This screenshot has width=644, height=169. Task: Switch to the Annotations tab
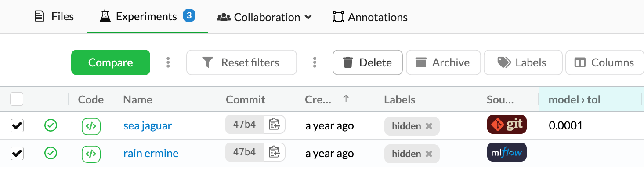coord(370,17)
